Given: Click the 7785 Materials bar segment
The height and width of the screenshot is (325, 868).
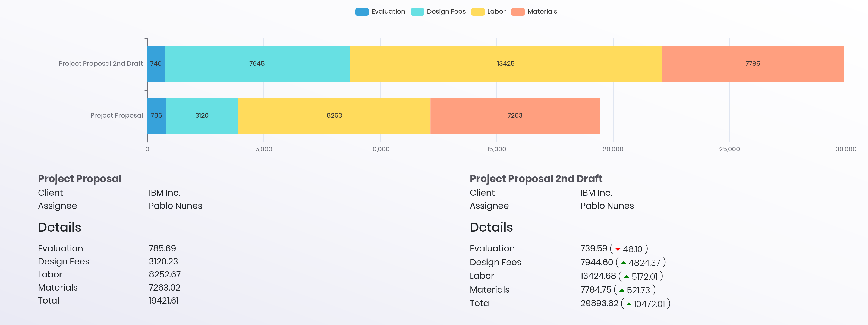Looking at the screenshot, I should [752, 64].
